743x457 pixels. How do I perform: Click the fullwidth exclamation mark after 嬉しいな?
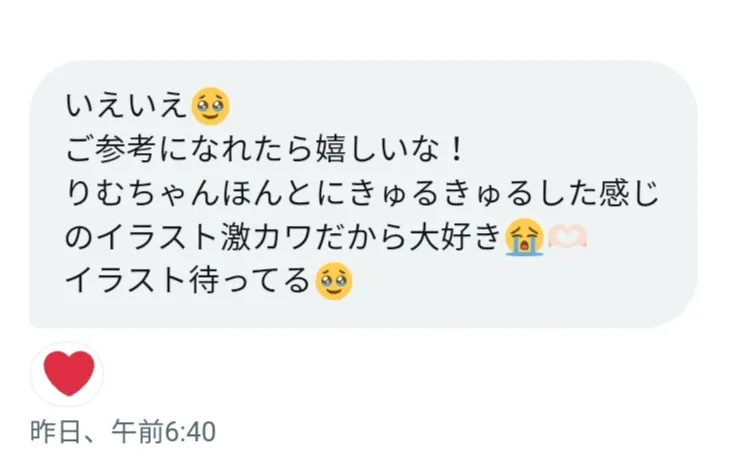coord(457,149)
